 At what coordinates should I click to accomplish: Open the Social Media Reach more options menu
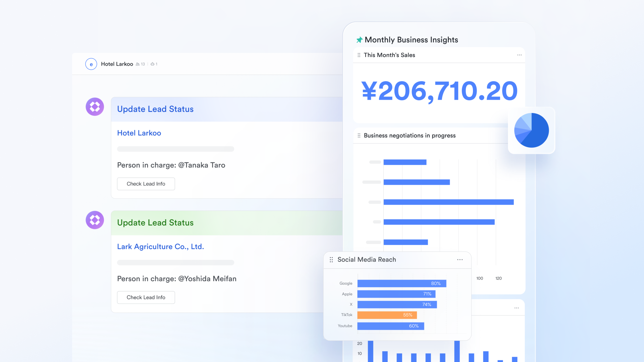(x=460, y=260)
